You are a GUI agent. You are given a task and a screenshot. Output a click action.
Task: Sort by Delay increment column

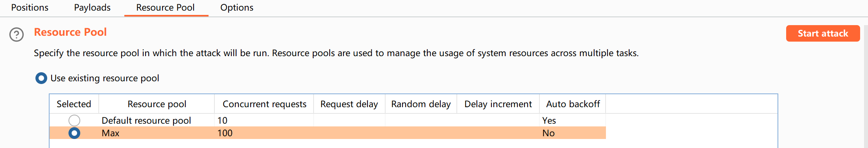(498, 104)
